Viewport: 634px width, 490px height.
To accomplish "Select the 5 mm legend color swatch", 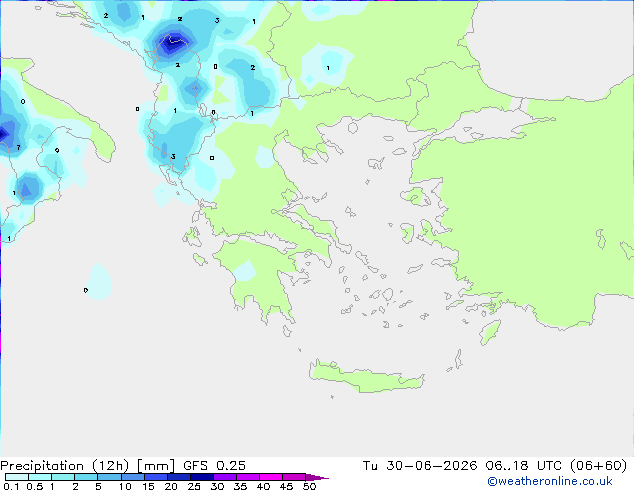I will tap(109, 477).
